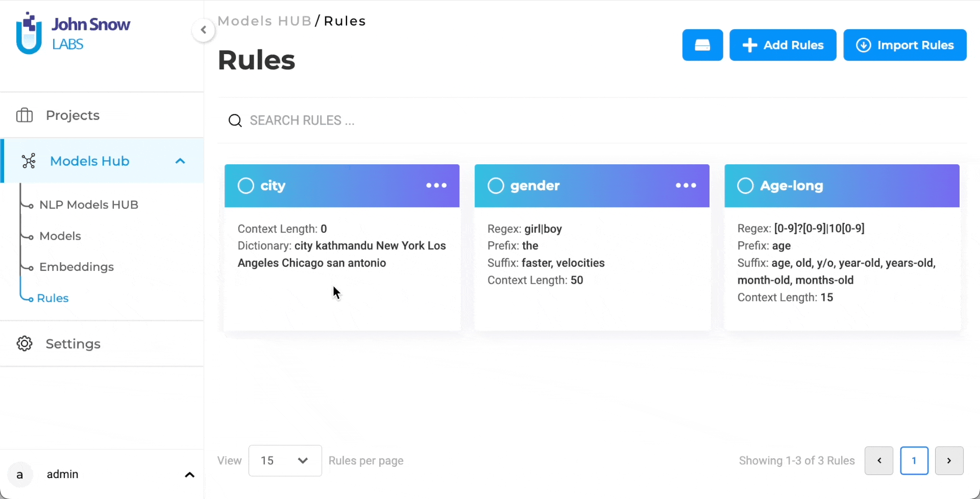The width and height of the screenshot is (980, 499).
Task: Click the Projects briefcase icon
Action: [x=24, y=115]
